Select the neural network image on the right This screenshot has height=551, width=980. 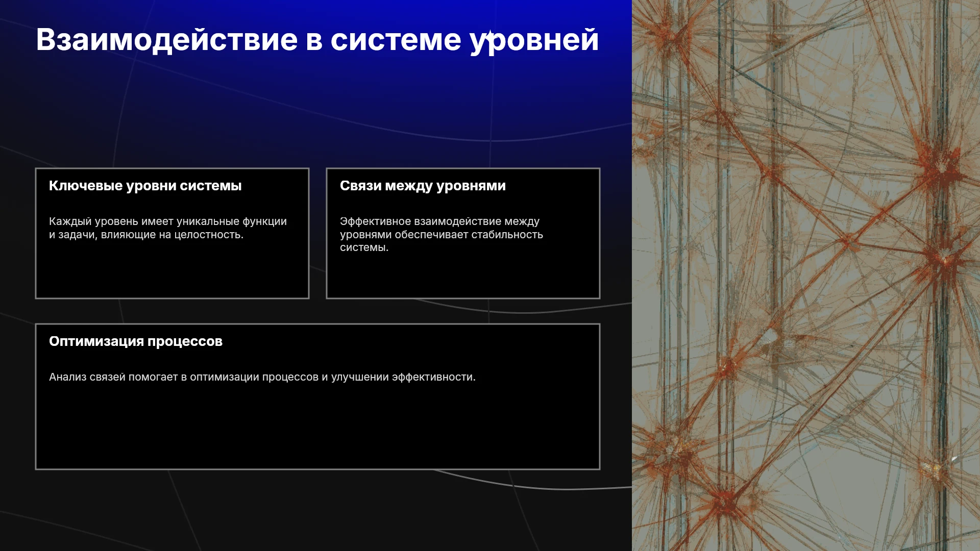[806, 275]
